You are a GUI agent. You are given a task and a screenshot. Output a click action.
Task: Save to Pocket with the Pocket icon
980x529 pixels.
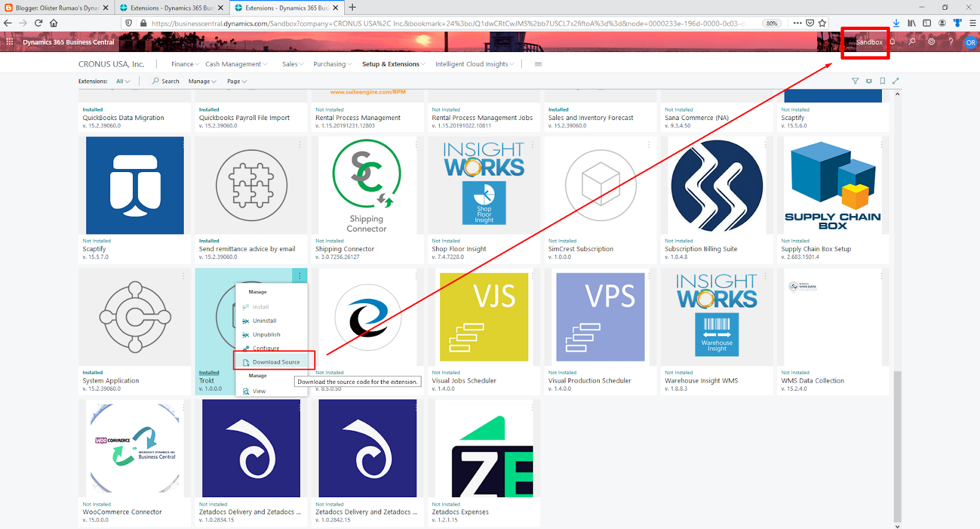click(x=810, y=23)
